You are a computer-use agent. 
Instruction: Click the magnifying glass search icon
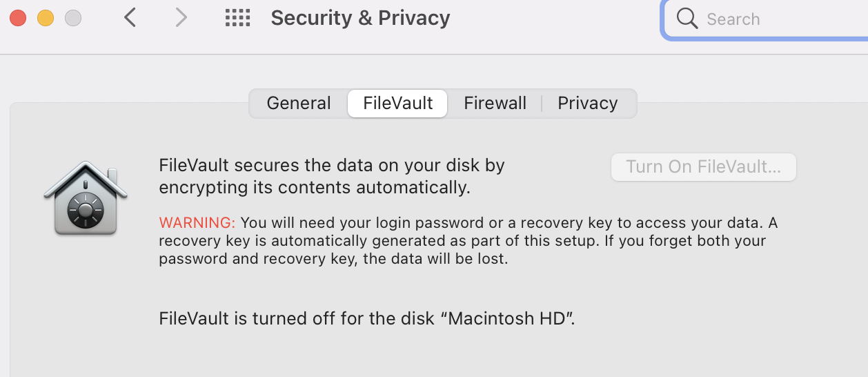pyautogui.click(x=687, y=19)
